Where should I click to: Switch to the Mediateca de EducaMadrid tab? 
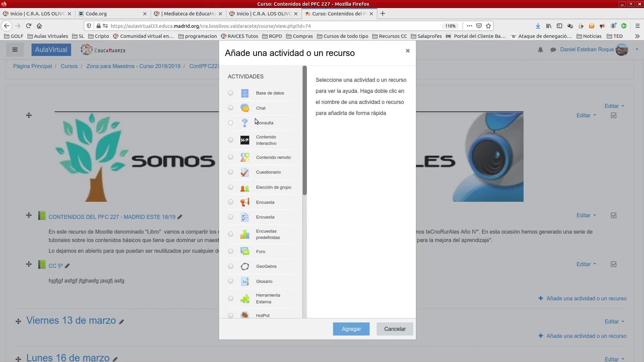tap(186, 14)
